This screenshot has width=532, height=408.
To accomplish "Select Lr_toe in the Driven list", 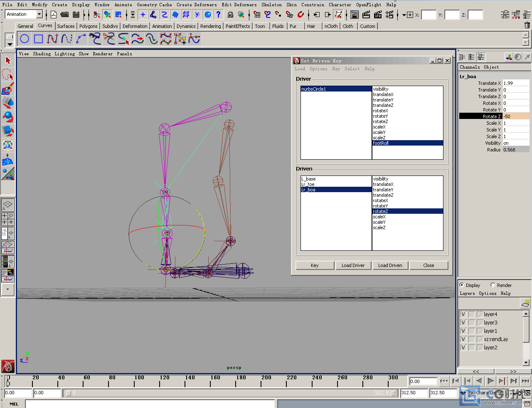I will coord(336,184).
